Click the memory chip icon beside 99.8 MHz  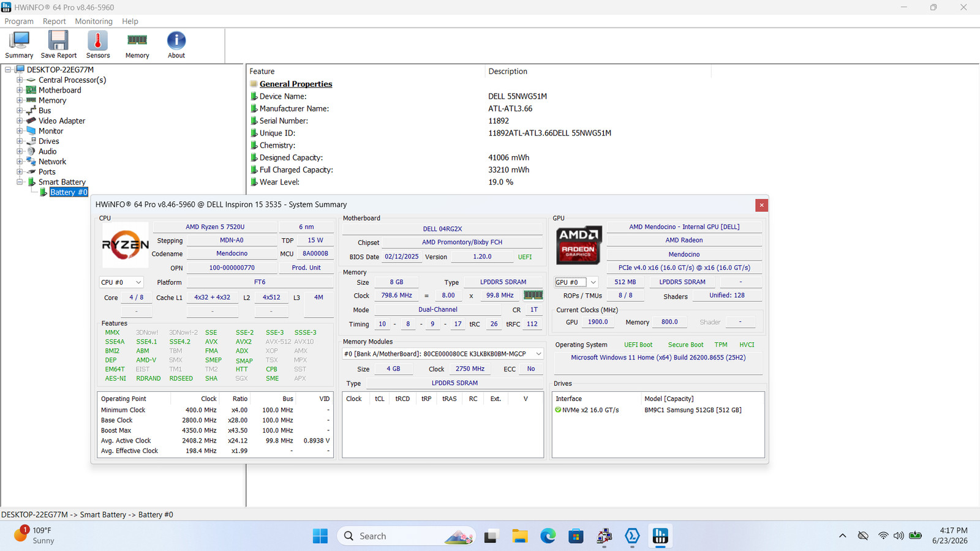click(533, 295)
